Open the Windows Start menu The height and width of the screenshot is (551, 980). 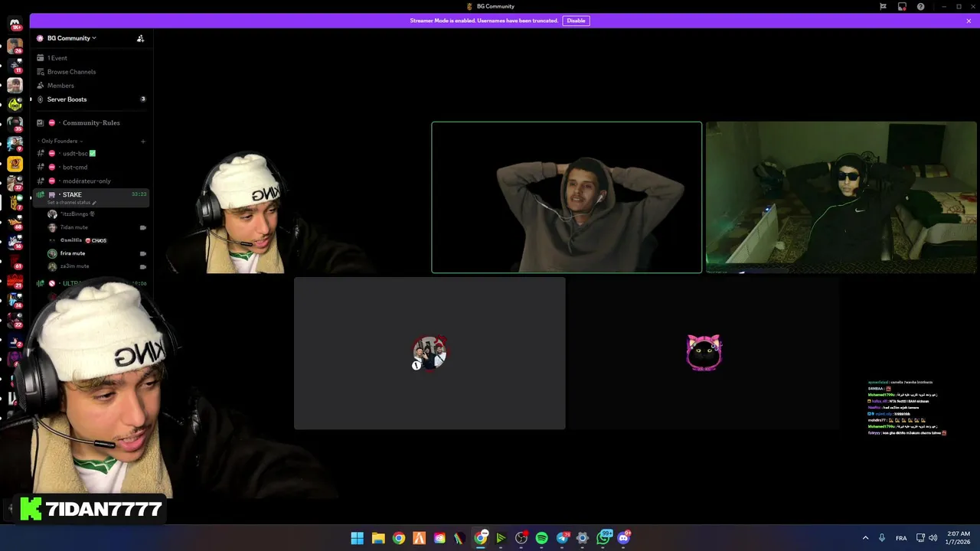[x=358, y=538]
